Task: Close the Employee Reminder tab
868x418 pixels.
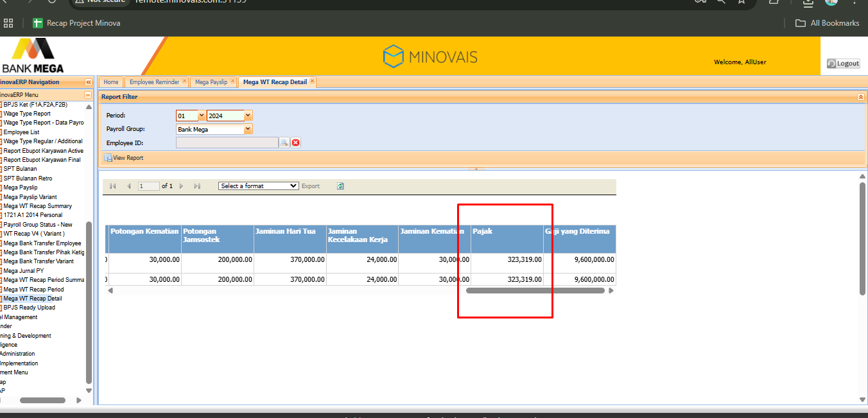Action: click(x=184, y=82)
